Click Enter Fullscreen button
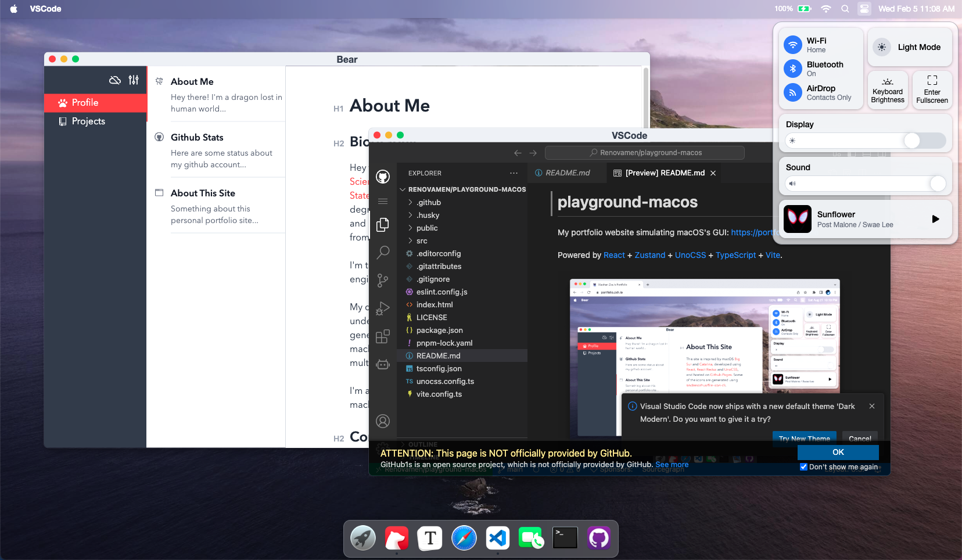Screen dimensions: 962x560 click(932, 90)
